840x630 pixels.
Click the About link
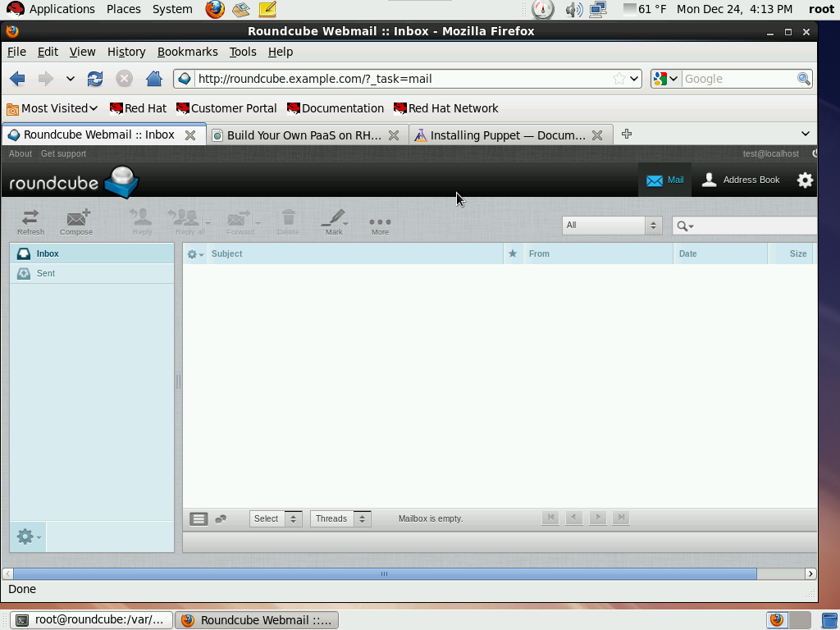coord(21,153)
